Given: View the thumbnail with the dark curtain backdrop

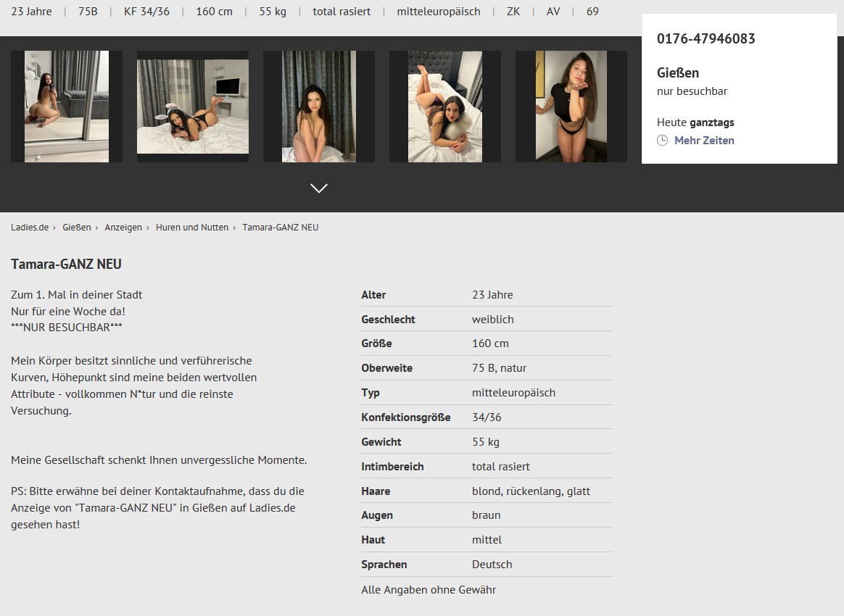Looking at the screenshot, I should click(319, 107).
